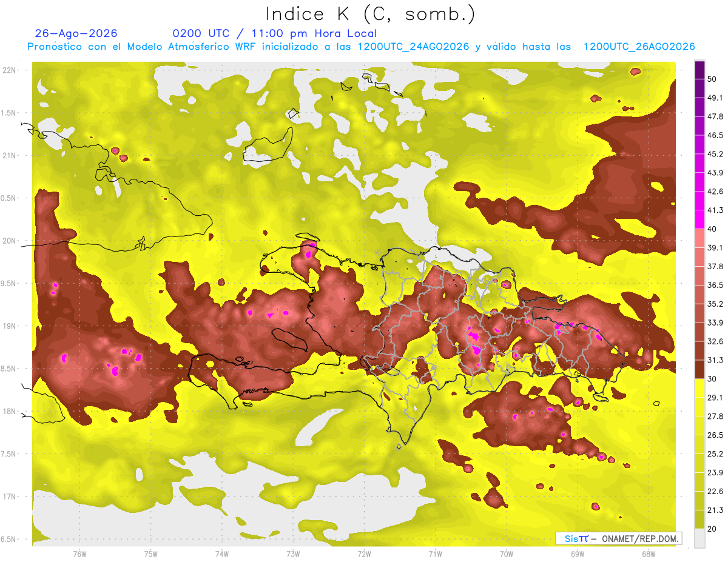The height and width of the screenshot is (562, 728).
Task: Click the dark purple swatch above 50
Action: coord(699,70)
